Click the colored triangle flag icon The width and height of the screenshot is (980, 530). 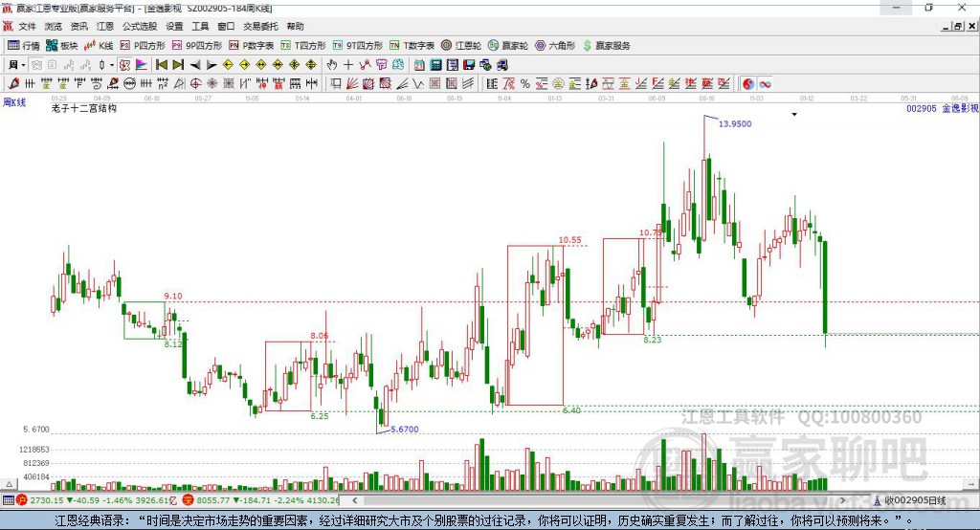coord(142,65)
